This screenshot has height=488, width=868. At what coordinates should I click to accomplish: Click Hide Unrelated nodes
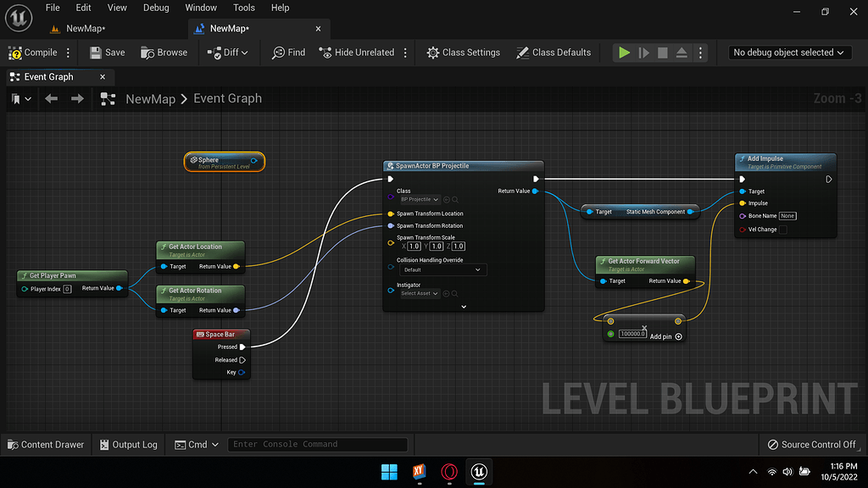(x=358, y=52)
